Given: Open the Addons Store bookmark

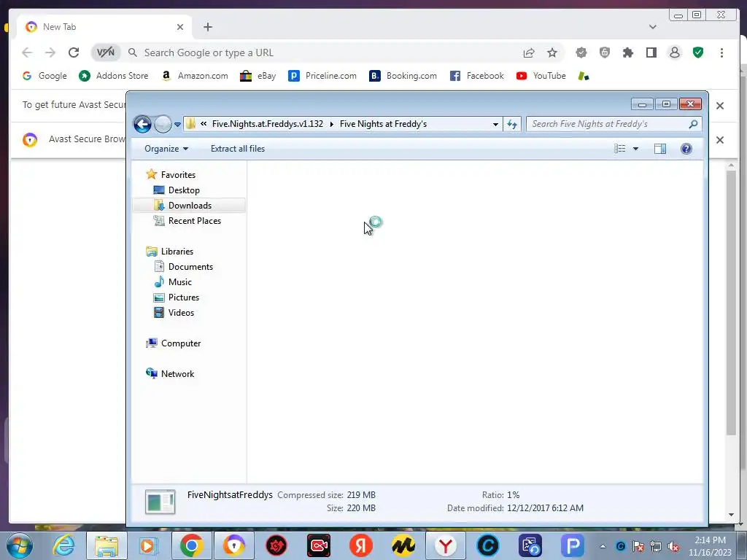Looking at the screenshot, I should pyautogui.click(x=114, y=76).
